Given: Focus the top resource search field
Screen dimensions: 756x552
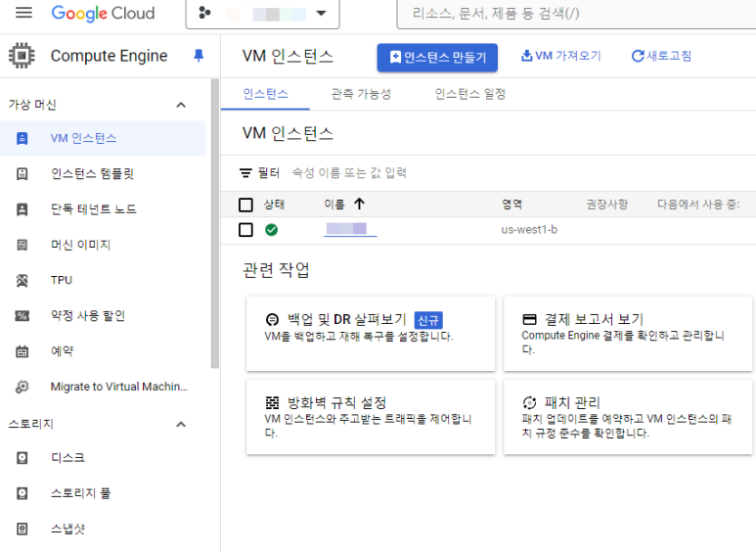Looking at the screenshot, I should point(576,14).
